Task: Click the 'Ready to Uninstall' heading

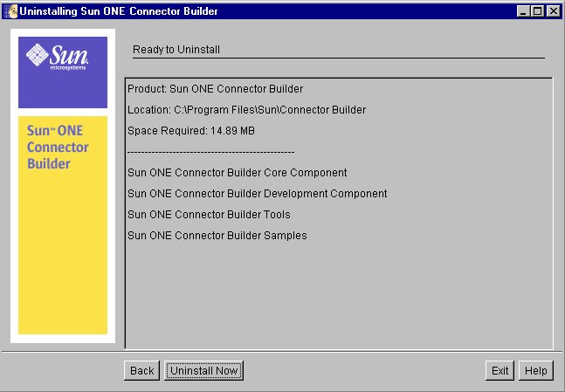Action: tap(176, 50)
